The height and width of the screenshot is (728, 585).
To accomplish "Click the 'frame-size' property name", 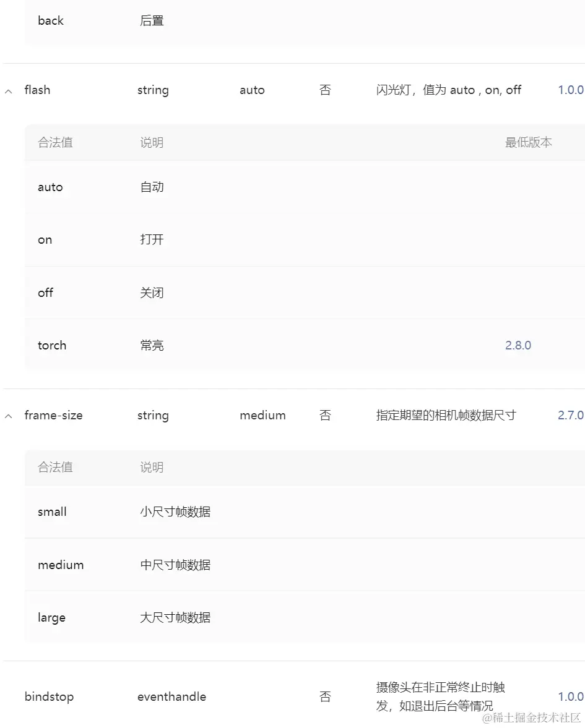I will [x=53, y=415].
